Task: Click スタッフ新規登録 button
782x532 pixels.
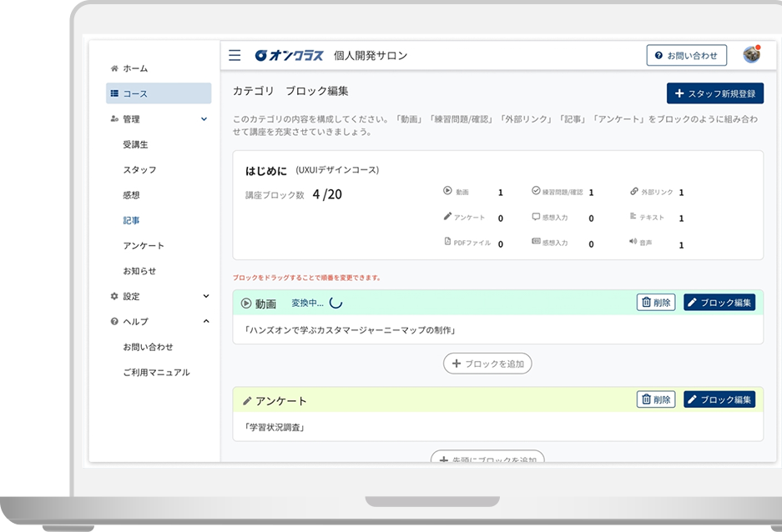Action: (714, 93)
